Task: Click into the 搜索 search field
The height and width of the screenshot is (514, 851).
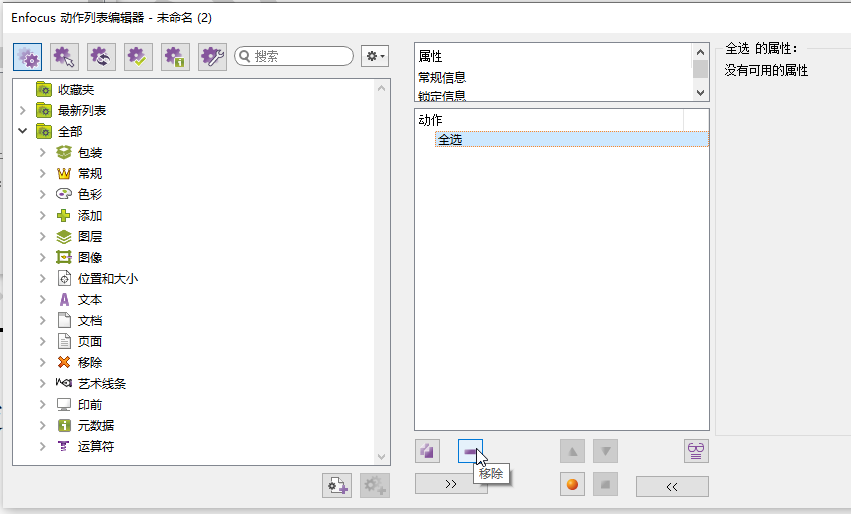Action: click(x=300, y=57)
